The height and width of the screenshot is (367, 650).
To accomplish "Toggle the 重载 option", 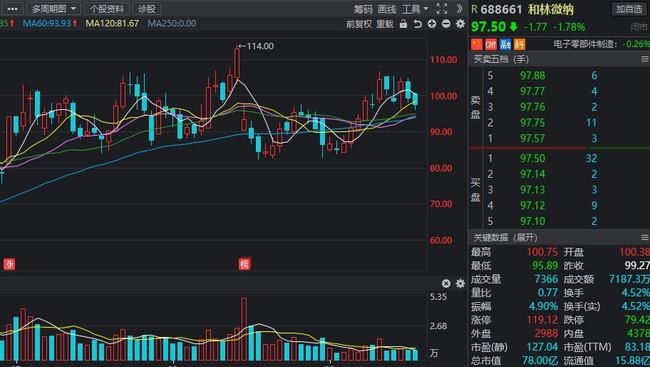I will click(x=385, y=24).
